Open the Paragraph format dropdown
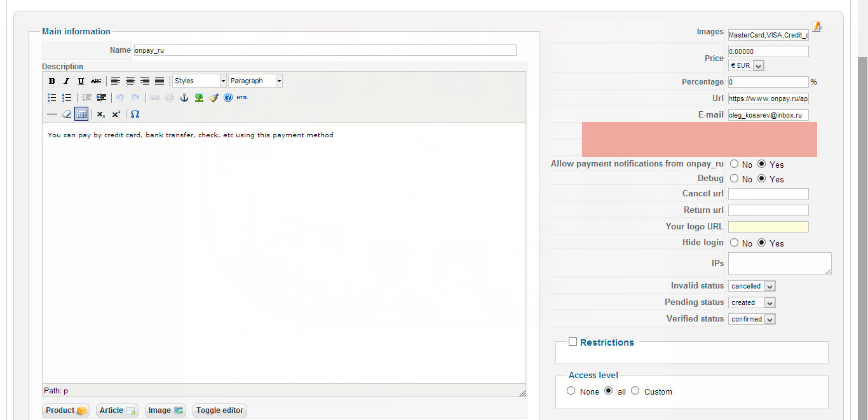The width and height of the screenshot is (868, 420). [x=255, y=81]
